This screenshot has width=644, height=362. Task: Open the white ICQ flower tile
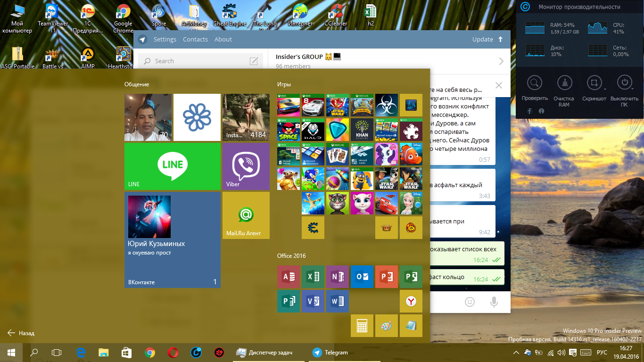(197, 117)
